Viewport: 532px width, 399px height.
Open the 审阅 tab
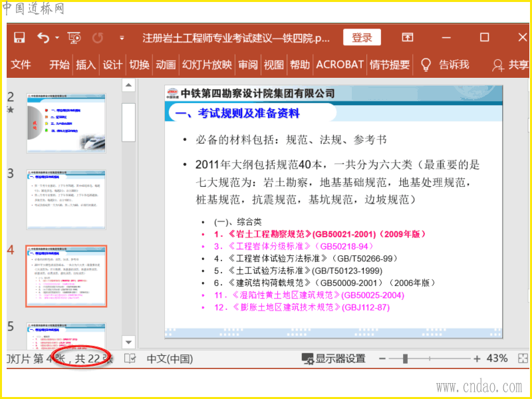coord(248,65)
